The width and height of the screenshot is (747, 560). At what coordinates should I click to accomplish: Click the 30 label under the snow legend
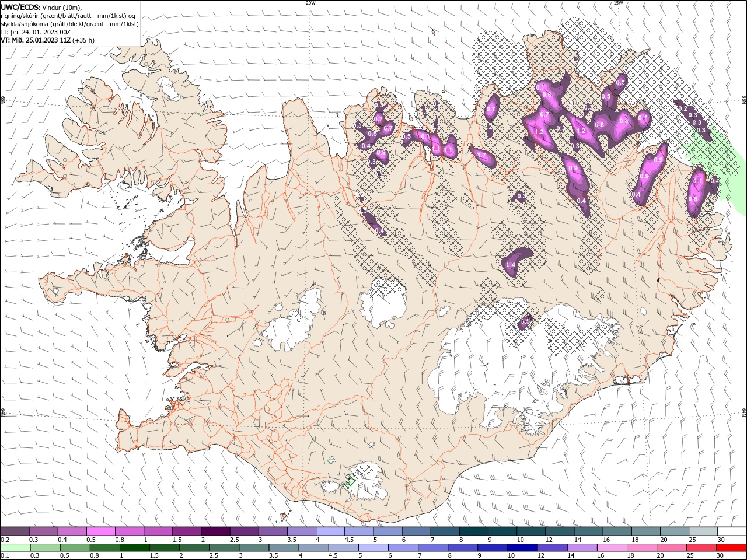(721, 540)
